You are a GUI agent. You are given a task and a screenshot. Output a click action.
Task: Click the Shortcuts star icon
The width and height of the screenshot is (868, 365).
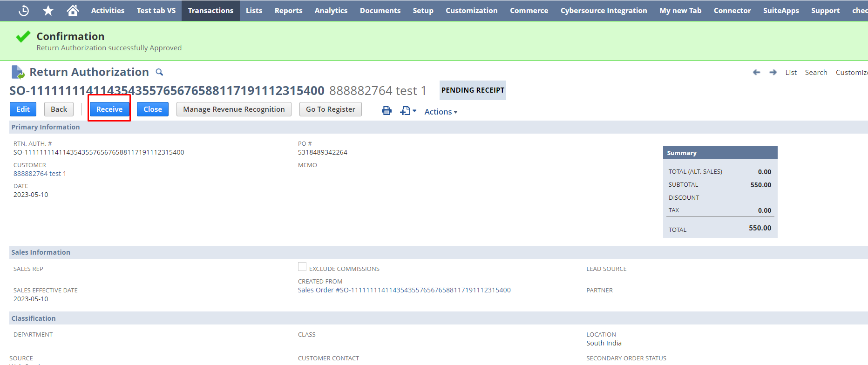pos(48,10)
